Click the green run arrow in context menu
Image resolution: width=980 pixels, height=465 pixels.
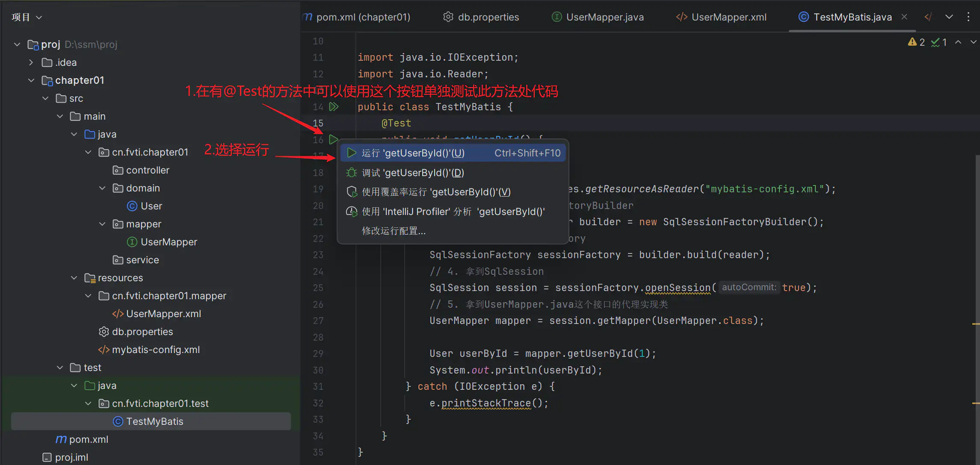point(352,153)
